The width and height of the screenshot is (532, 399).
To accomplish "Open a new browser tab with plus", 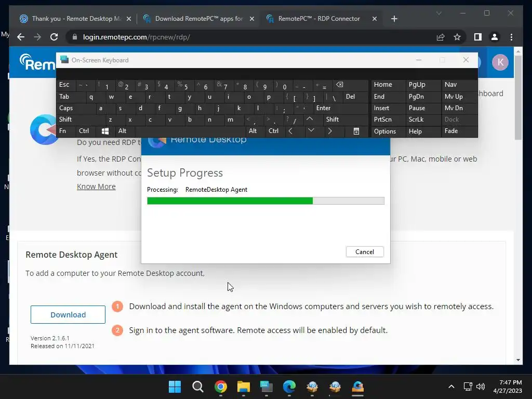I will point(394,19).
